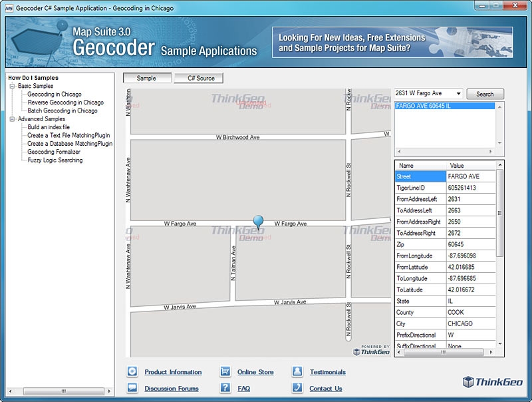Click the Map Suite extensions banner ad
Screen dimensions: 532x402
(x=392, y=43)
